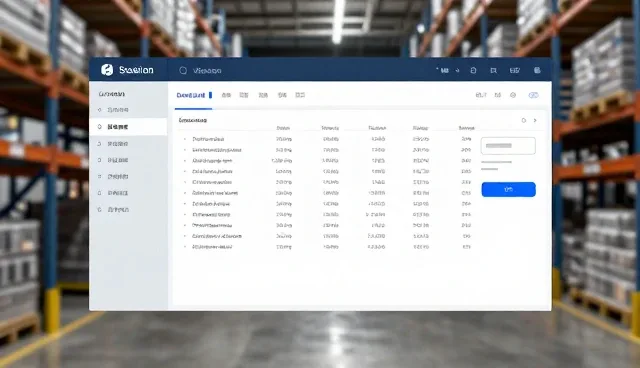640x368 pixels.
Task: Select the first table row bullet marker
Action: coord(185,139)
